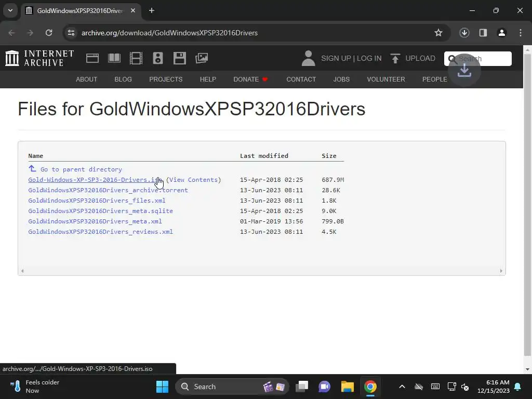The image size is (532, 399).
Task: Click the file list right scroll arrow
Action: (501, 271)
